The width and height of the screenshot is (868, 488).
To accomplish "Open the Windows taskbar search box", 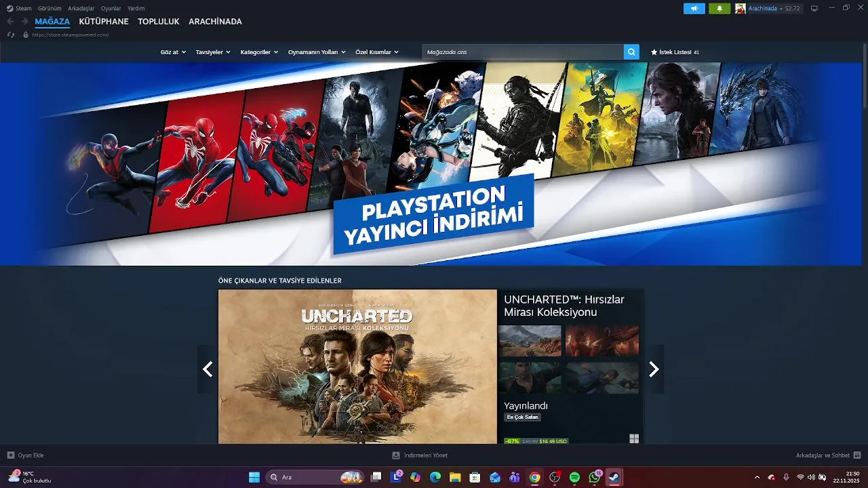I will tap(314, 477).
